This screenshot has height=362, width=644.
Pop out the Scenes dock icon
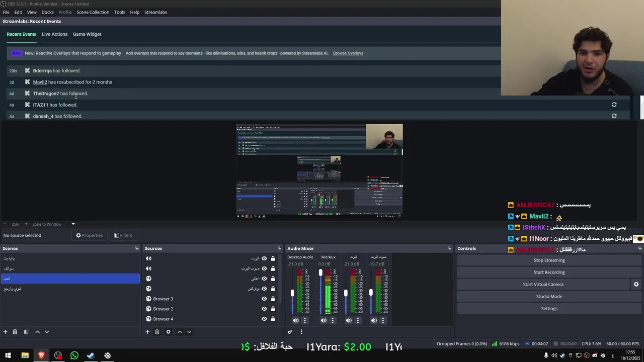tap(136, 248)
